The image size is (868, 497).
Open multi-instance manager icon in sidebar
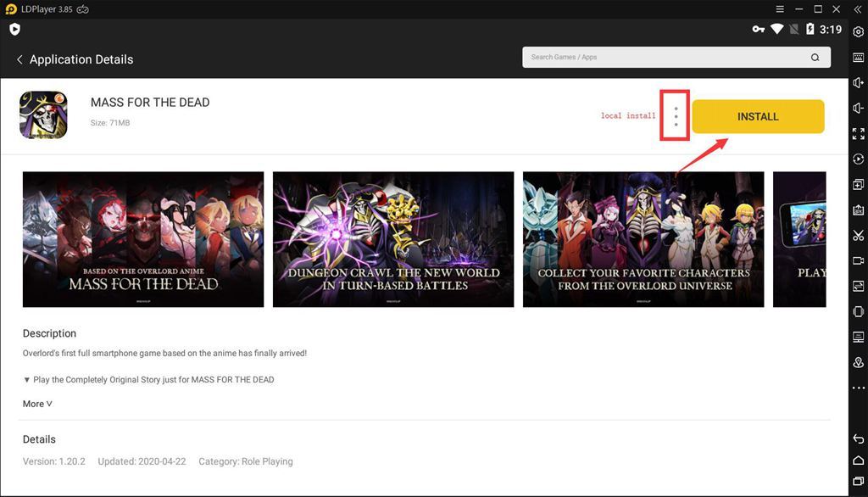pos(858,185)
